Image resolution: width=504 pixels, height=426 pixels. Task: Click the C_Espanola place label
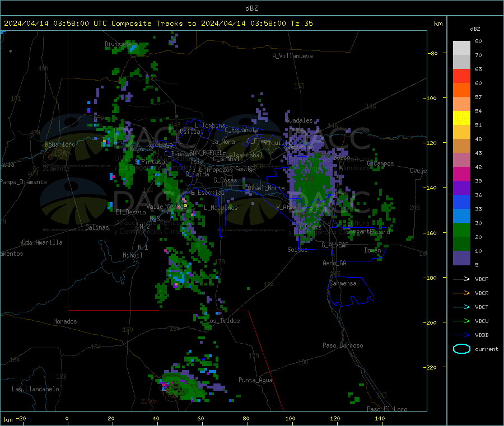pos(241,130)
